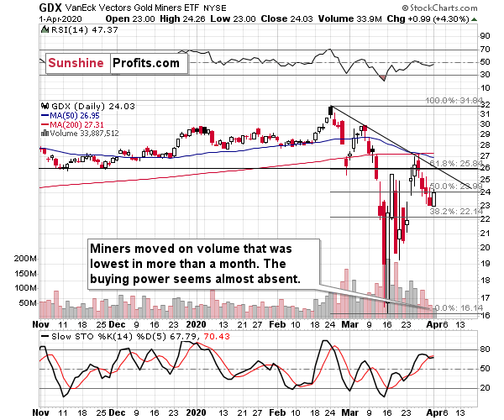Click price axis label 19
The image size is (504, 420).
485,264
